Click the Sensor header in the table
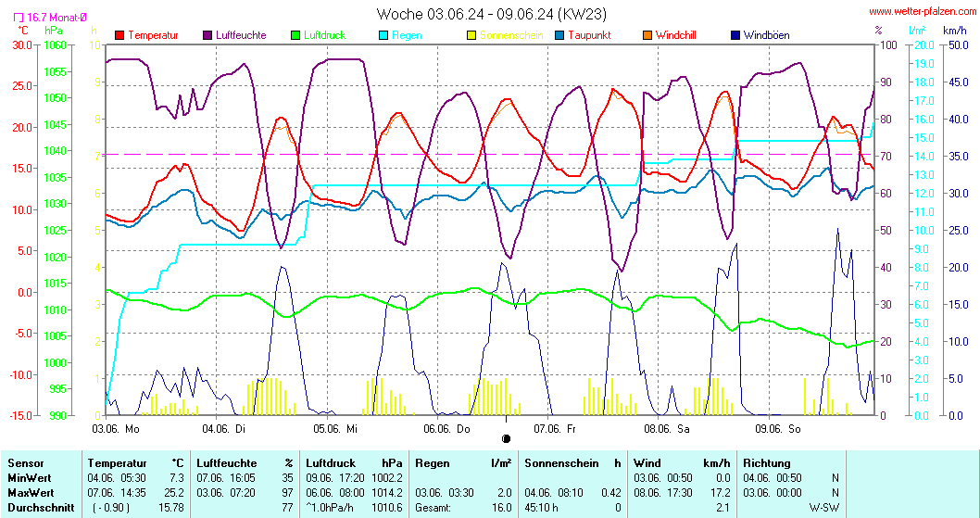The height and width of the screenshot is (518, 980). 26,463
